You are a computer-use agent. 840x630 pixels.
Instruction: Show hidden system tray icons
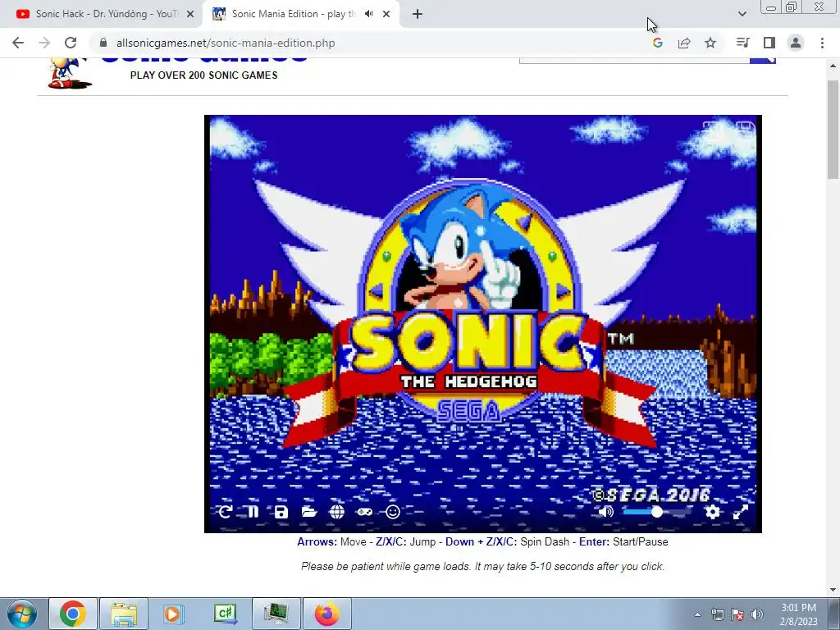click(697, 614)
